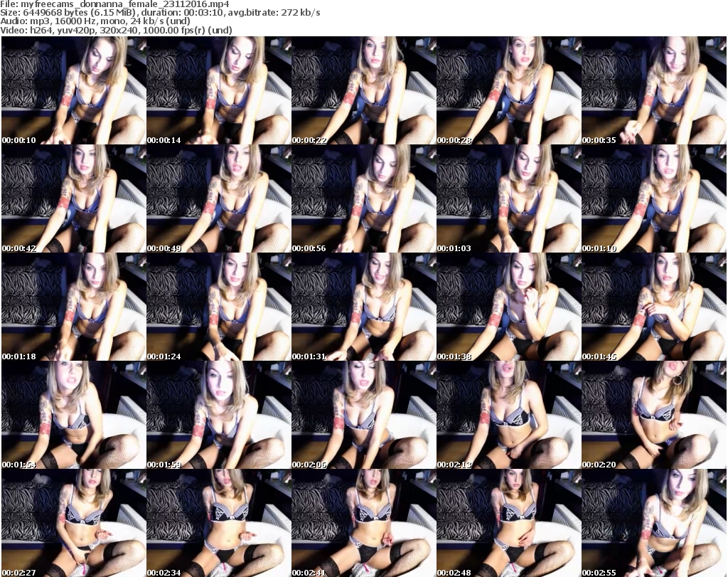The image size is (728, 577).
Task: Choose the 00:02:06 frame
Action: pyautogui.click(x=363, y=415)
